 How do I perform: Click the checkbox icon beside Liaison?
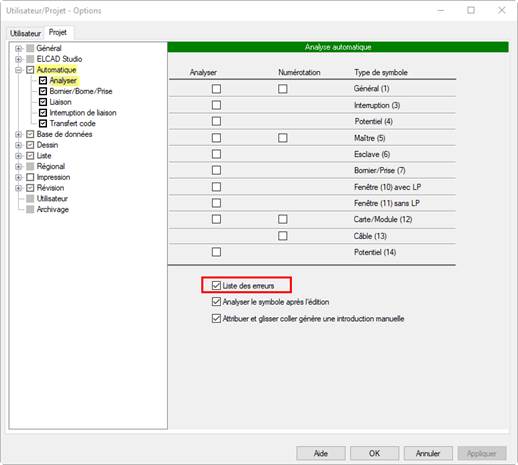click(x=43, y=102)
